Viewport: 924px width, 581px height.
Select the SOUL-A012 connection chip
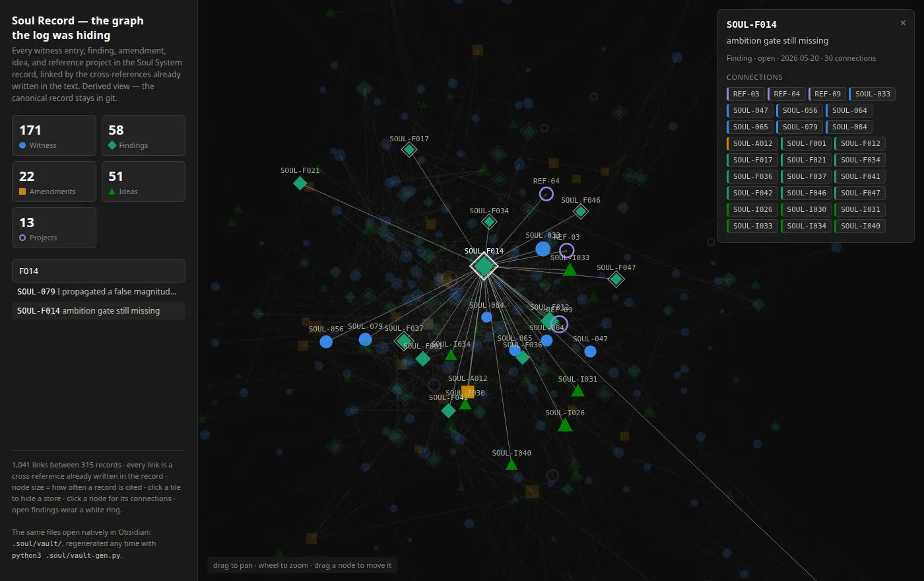pyautogui.click(x=752, y=143)
